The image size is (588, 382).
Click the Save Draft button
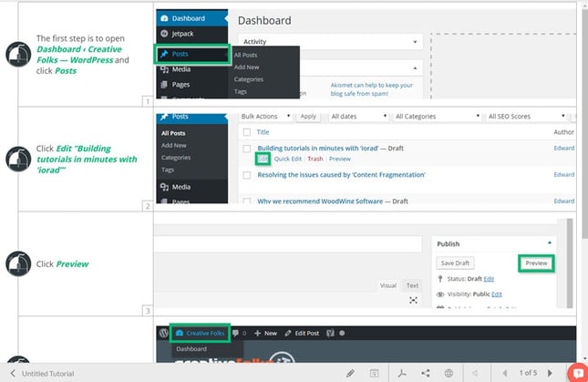click(x=455, y=263)
